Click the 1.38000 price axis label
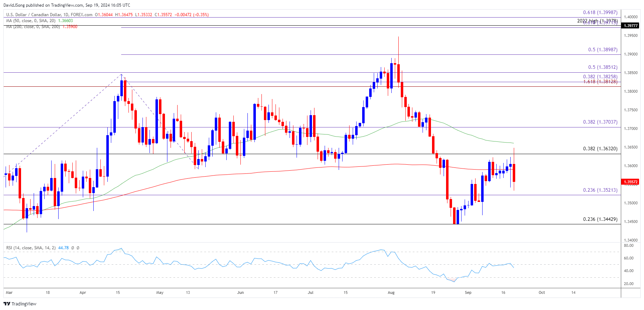Viewport: 644px width, 310px height. 631,91
